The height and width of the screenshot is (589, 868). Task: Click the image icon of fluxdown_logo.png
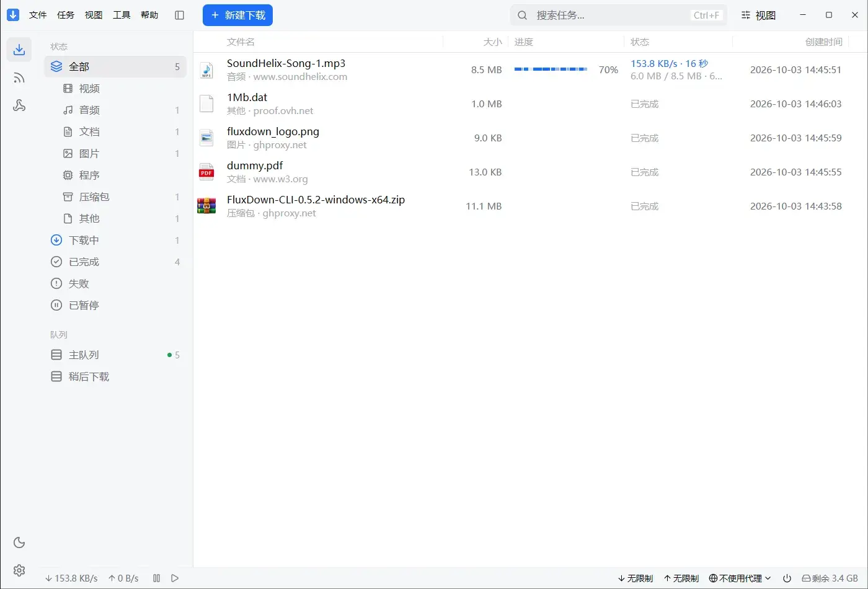(x=206, y=138)
